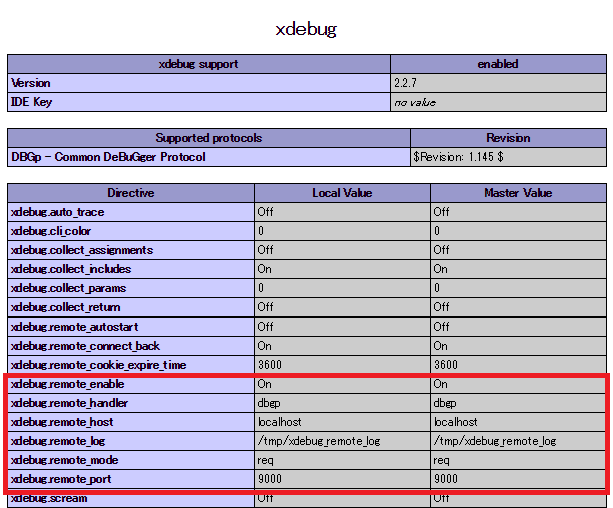613x508 pixels.
Task: Click the IDE Key 'no value' cell
Action: coord(498,102)
